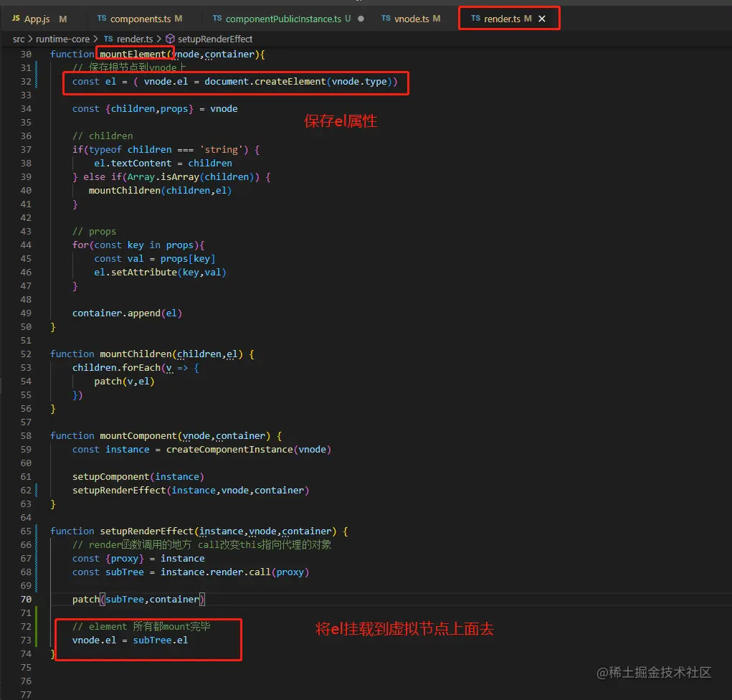Close the render.ts tab
The height and width of the screenshot is (700, 732).
point(542,19)
